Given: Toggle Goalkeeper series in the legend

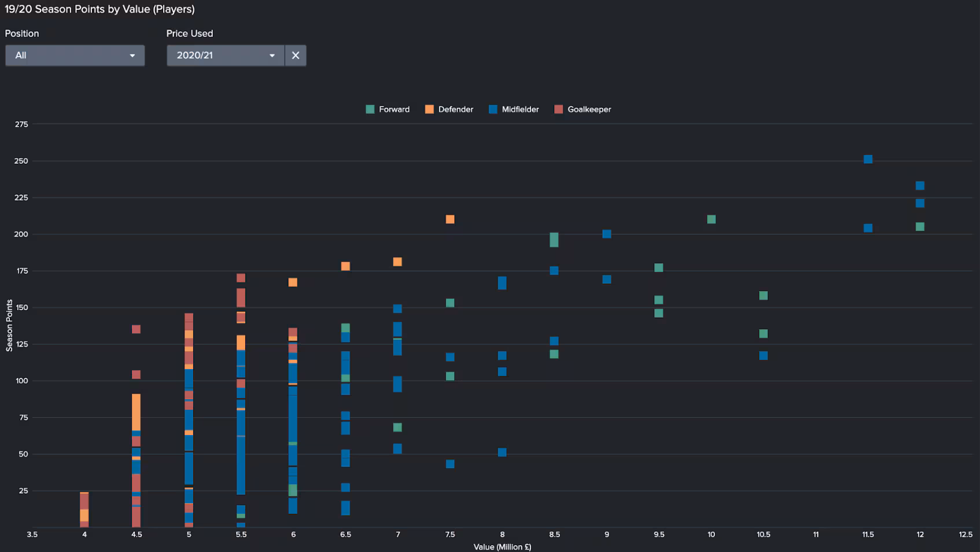Looking at the screenshot, I should [x=588, y=109].
